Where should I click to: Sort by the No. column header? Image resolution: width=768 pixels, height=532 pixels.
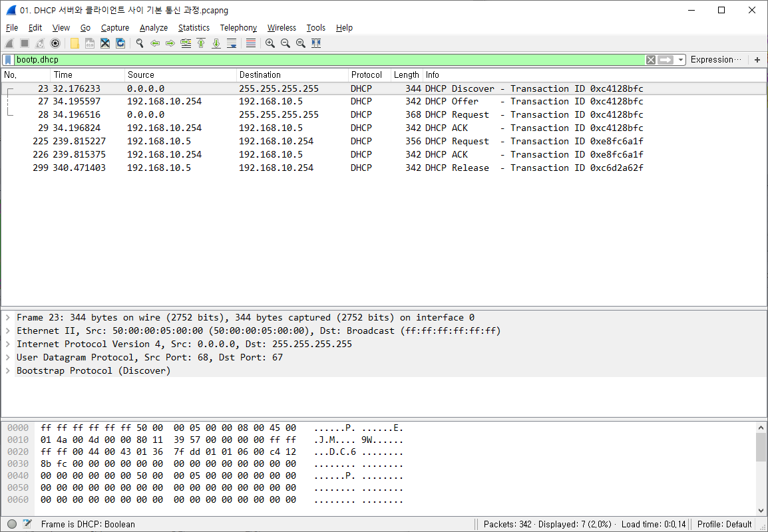point(25,75)
